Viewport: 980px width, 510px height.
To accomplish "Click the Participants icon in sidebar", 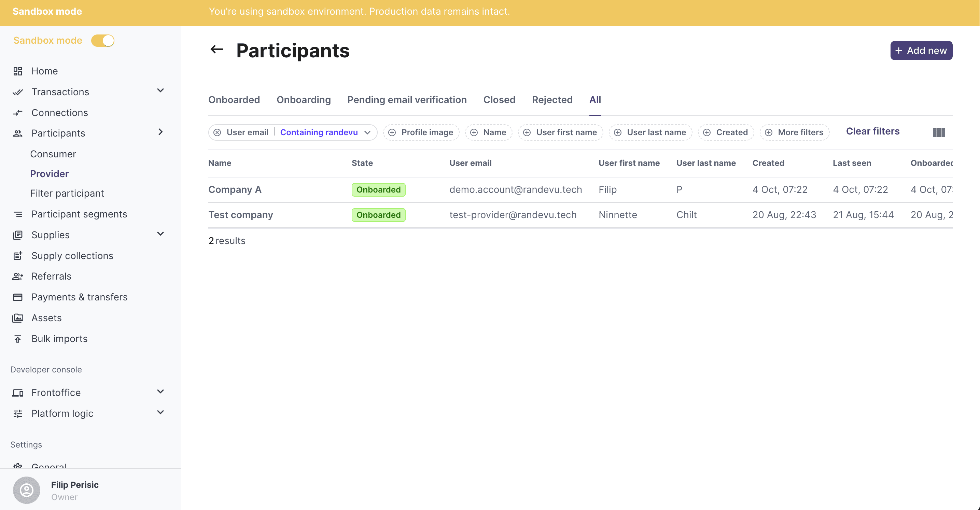I will click(17, 133).
